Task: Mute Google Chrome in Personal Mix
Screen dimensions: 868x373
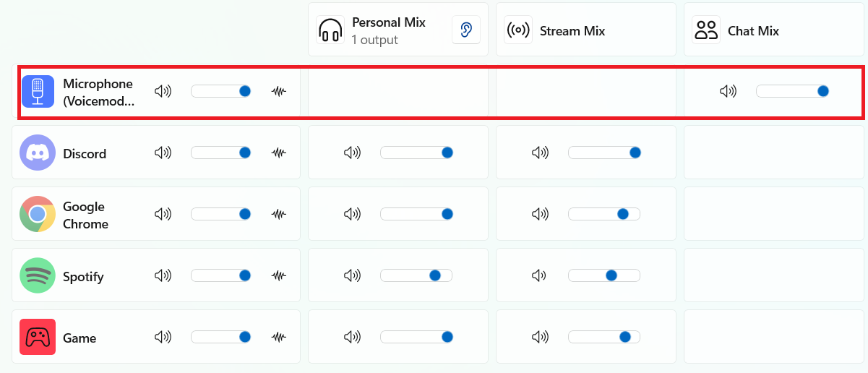Action: pos(352,214)
